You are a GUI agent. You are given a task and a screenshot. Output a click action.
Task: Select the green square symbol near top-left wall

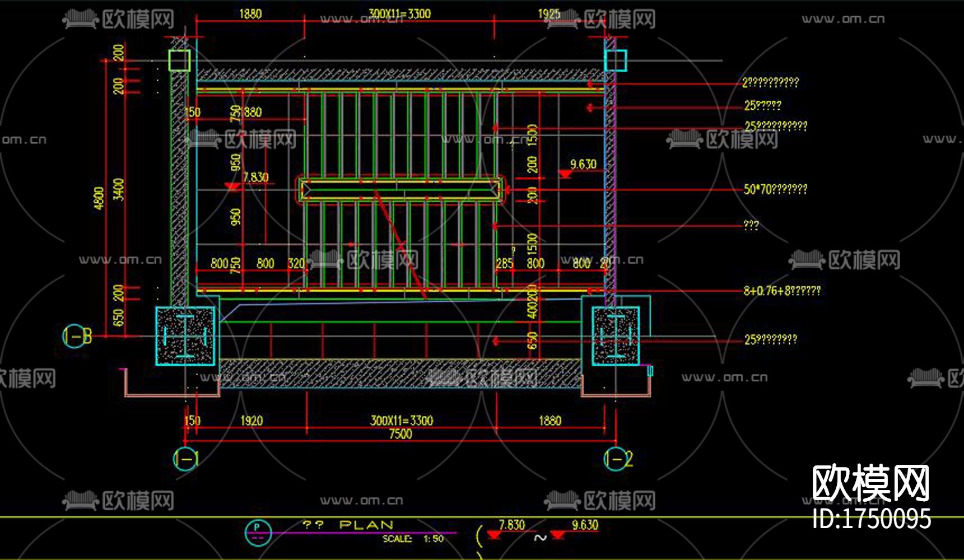tap(180, 60)
